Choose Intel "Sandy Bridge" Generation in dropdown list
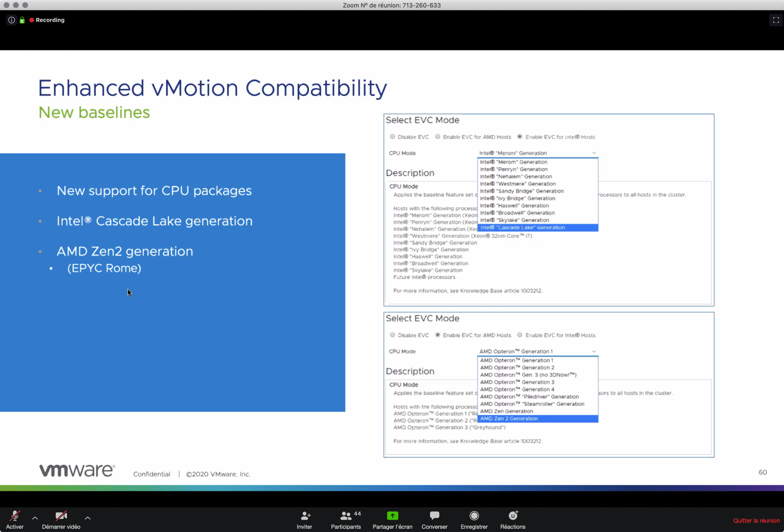784x532 pixels. 538,191
